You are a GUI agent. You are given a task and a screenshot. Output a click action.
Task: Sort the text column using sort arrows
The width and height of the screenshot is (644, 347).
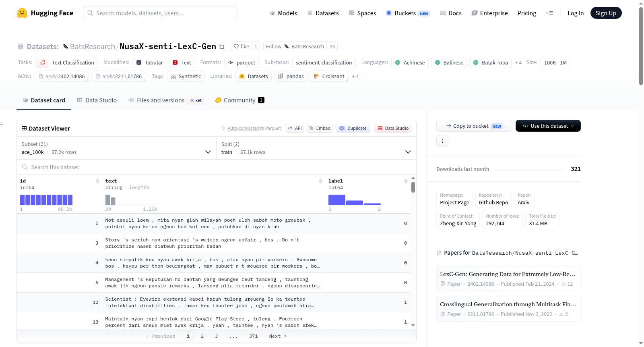coord(320,181)
